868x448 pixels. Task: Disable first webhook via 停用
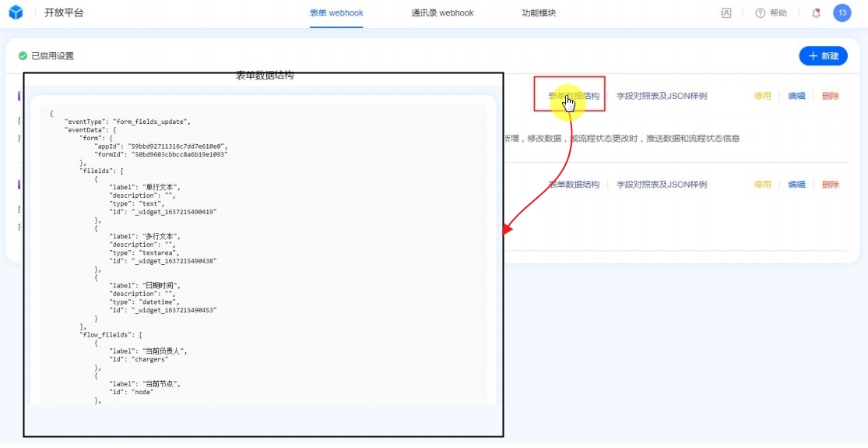pyautogui.click(x=762, y=96)
